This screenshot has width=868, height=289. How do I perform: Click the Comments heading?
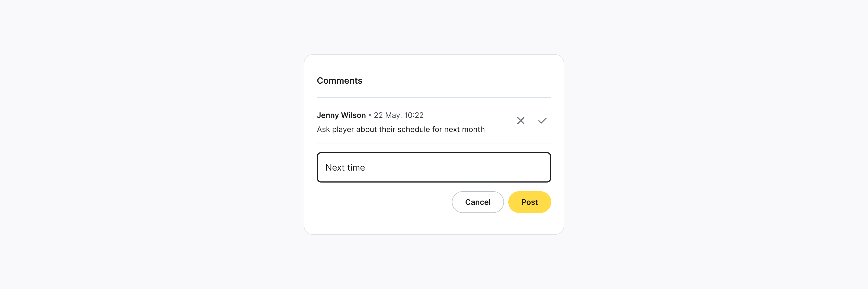click(339, 80)
